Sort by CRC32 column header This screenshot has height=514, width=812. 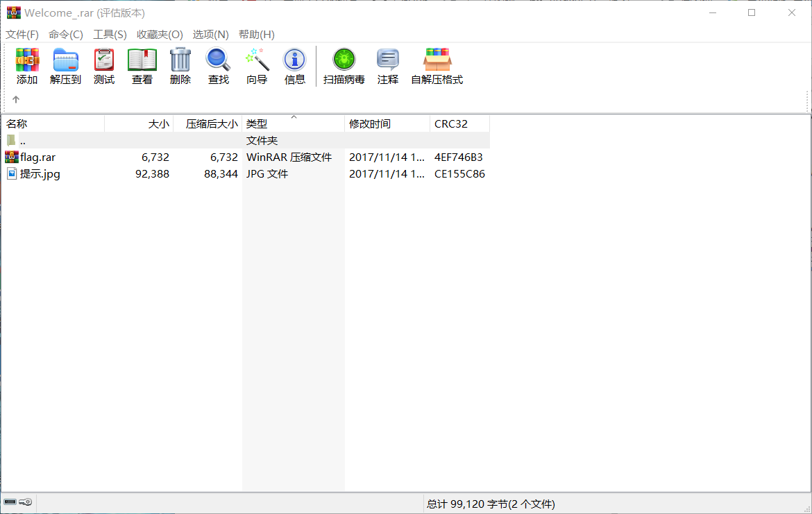click(459, 123)
